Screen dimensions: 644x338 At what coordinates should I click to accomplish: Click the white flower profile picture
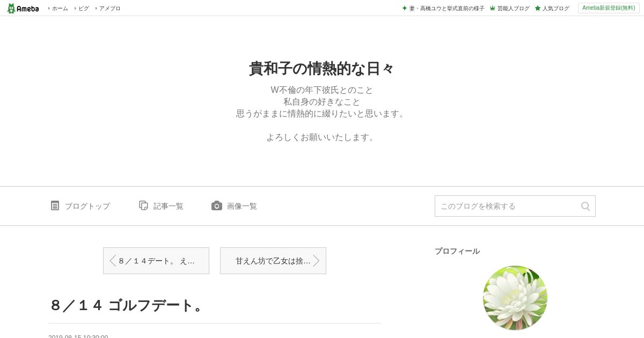(x=515, y=298)
